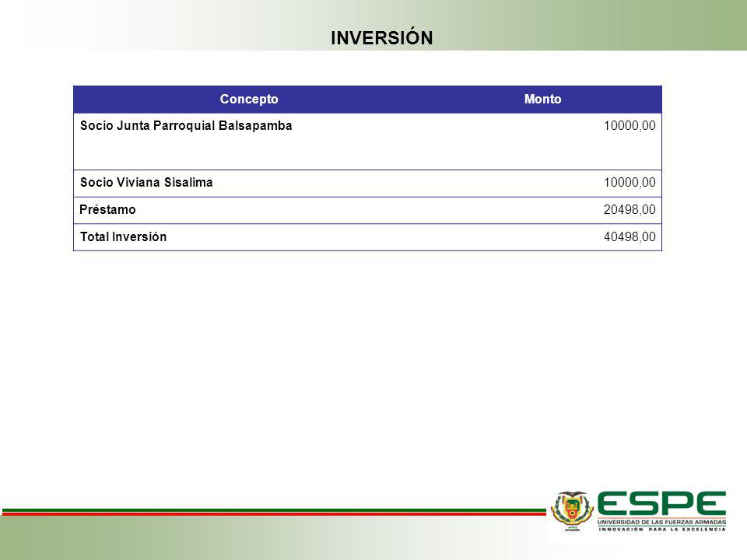The height and width of the screenshot is (560, 747).
Task: Select the Monto column header
Action: pos(542,99)
